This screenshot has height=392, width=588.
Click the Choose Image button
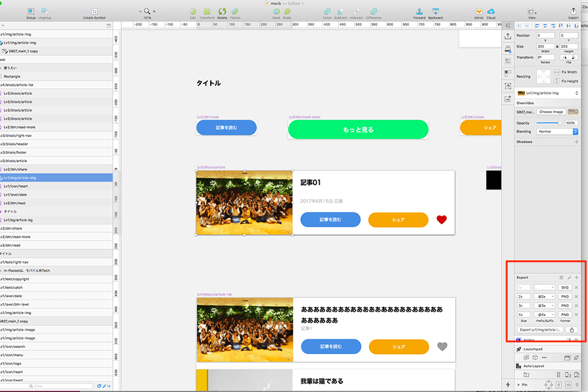pyautogui.click(x=551, y=112)
